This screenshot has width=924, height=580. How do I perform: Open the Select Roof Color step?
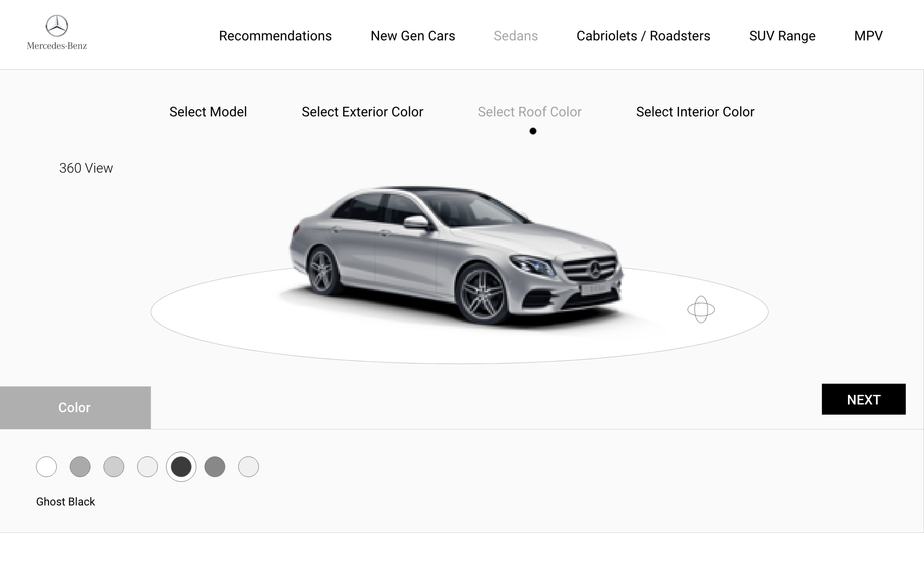529,112
